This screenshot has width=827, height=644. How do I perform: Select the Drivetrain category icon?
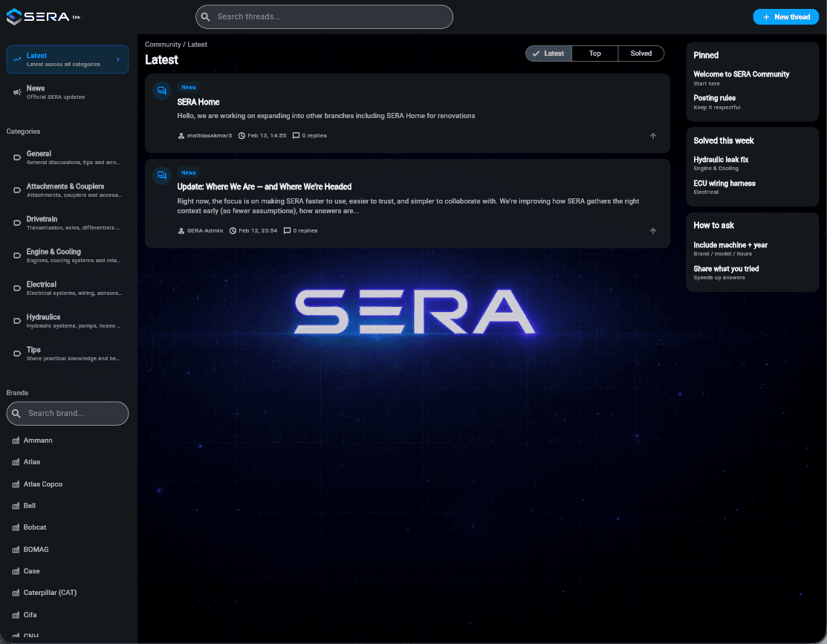tap(16, 222)
